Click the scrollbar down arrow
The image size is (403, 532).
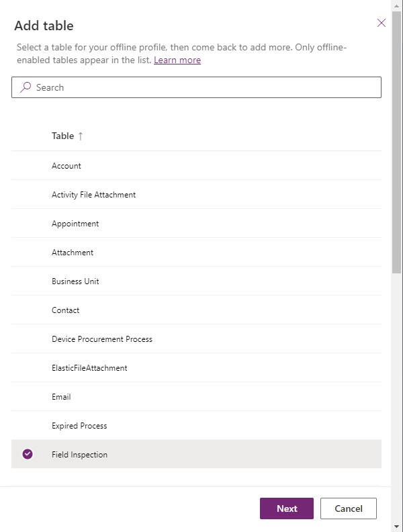click(396, 527)
